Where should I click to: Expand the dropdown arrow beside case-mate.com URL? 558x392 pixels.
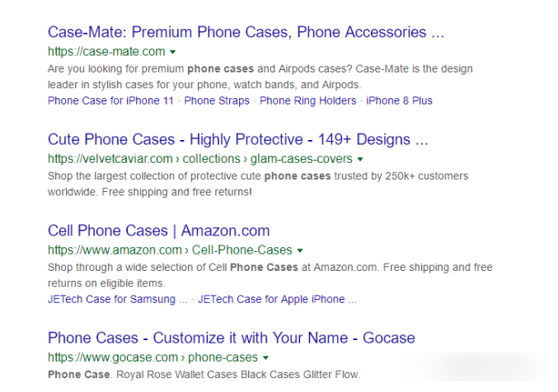(x=172, y=52)
